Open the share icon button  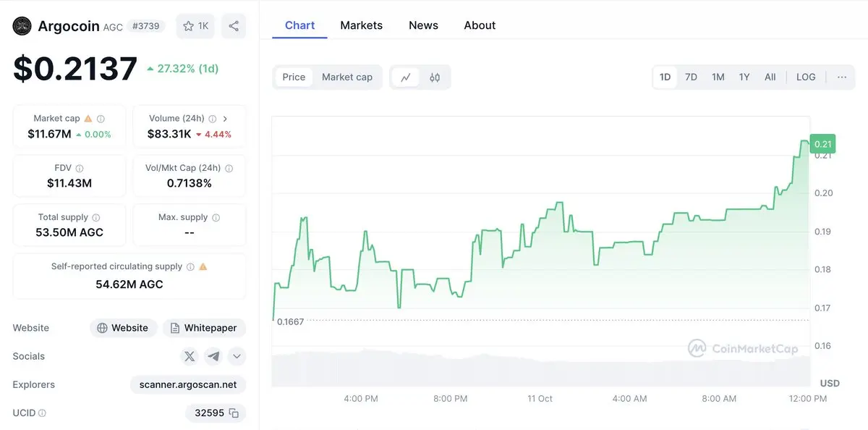coord(234,26)
